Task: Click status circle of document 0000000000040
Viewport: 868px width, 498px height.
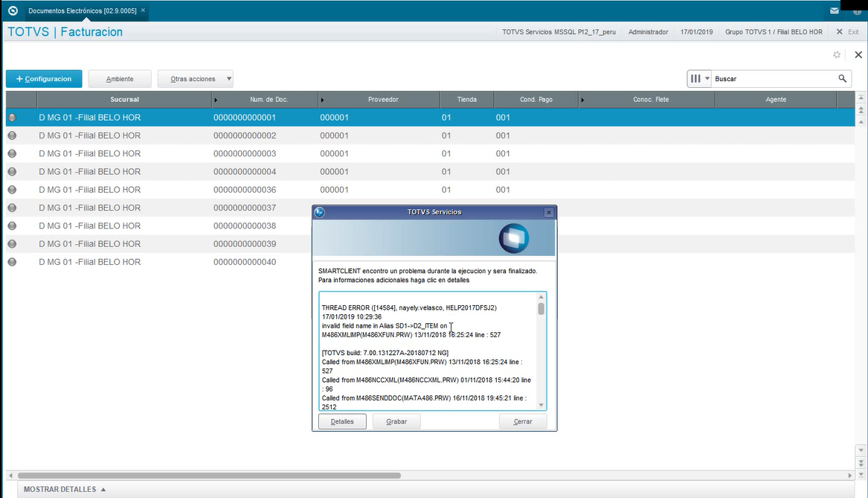Action: click(x=12, y=262)
